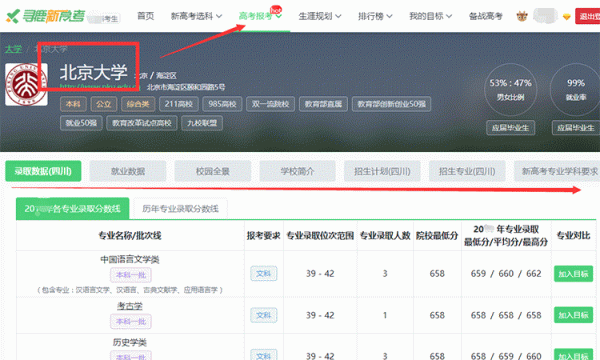Click the 寻鹿新高考 site logo
This screenshot has height=360, width=600.
46,16
